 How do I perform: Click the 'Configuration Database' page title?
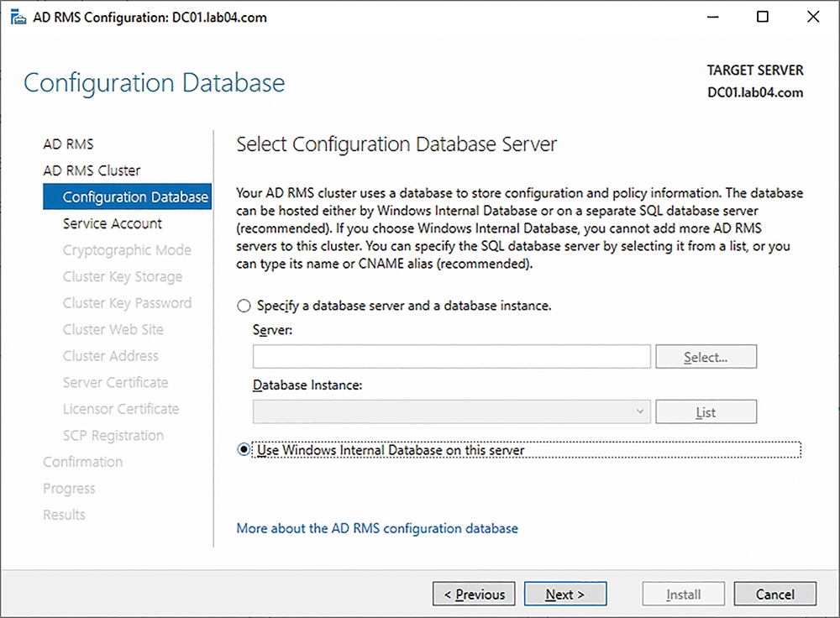(155, 83)
